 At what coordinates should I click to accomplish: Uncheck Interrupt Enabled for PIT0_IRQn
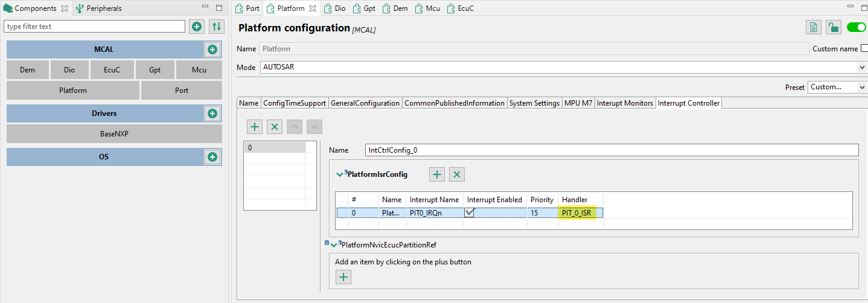click(469, 212)
